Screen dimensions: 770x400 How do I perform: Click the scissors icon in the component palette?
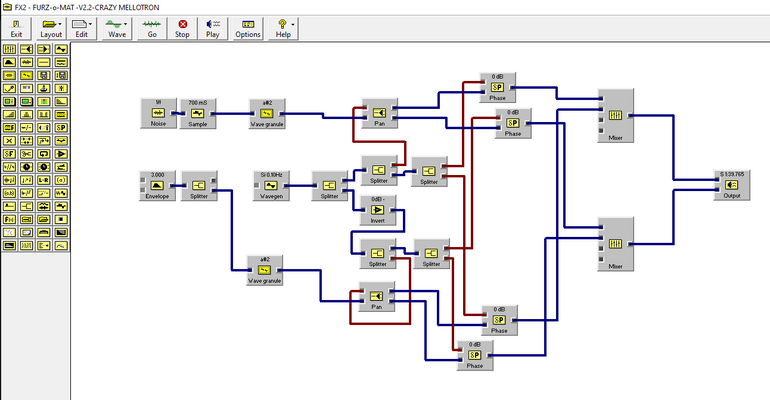[27, 154]
